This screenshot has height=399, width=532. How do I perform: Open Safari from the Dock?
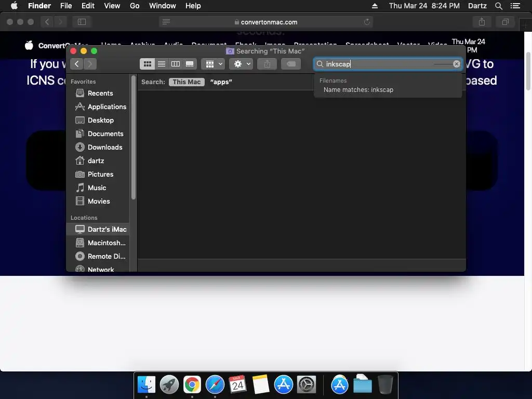point(215,385)
